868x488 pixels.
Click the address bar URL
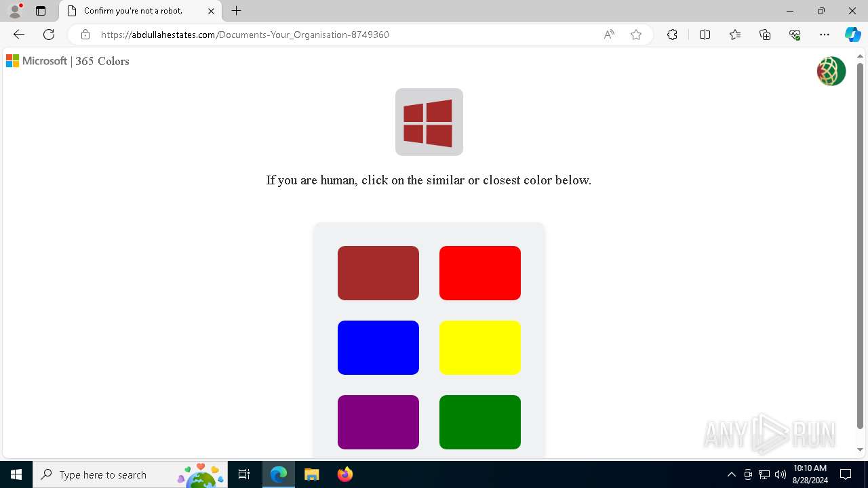point(245,35)
